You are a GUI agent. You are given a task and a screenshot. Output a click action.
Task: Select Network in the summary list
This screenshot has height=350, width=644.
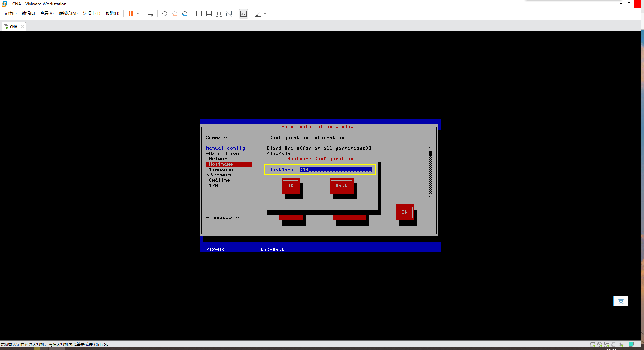pos(219,159)
